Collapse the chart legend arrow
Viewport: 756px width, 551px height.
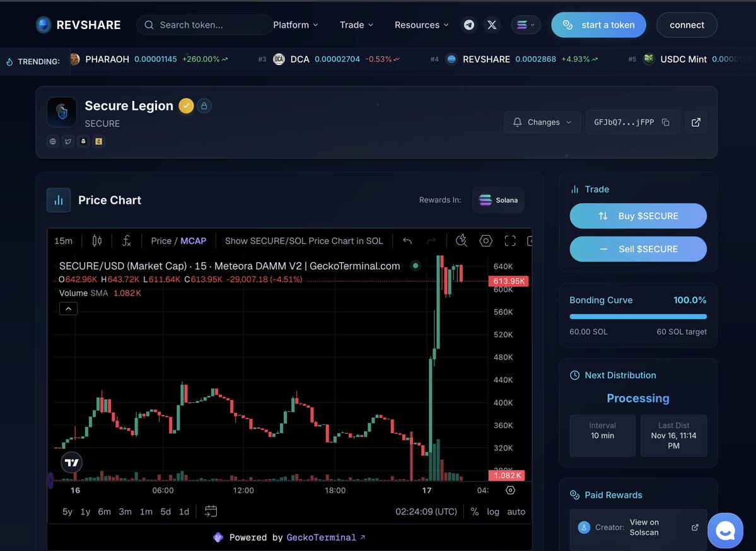tap(69, 308)
